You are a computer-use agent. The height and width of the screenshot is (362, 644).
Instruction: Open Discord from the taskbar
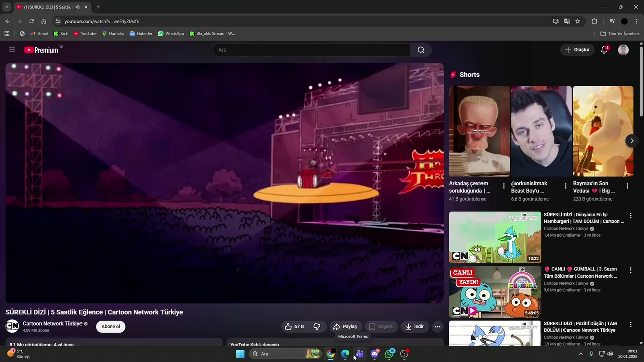click(x=375, y=354)
